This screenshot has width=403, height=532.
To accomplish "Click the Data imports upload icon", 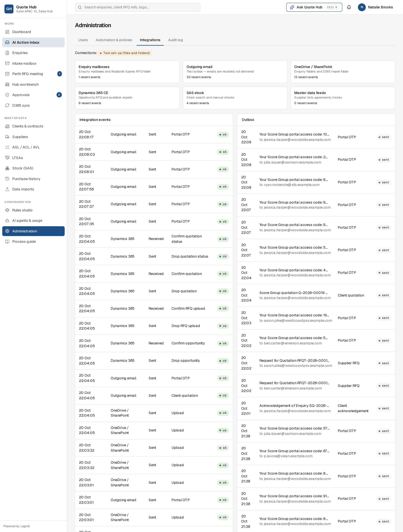I will click(7, 189).
